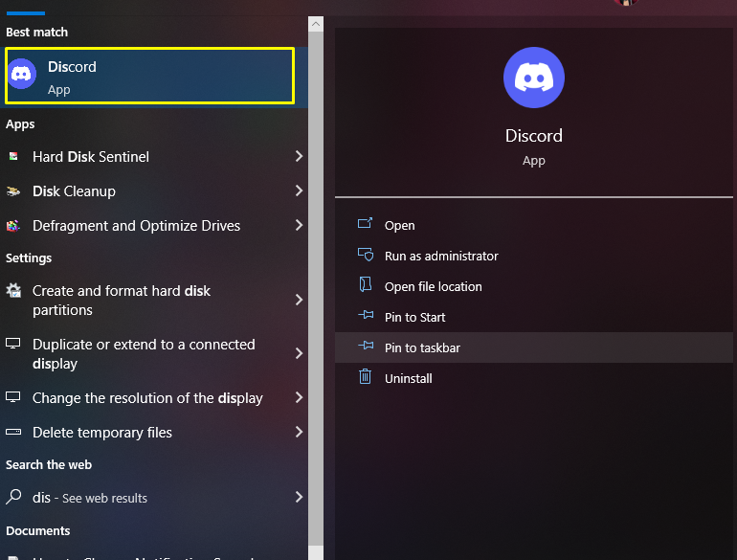
Task: Click the Open file location icon
Action: coord(366,284)
